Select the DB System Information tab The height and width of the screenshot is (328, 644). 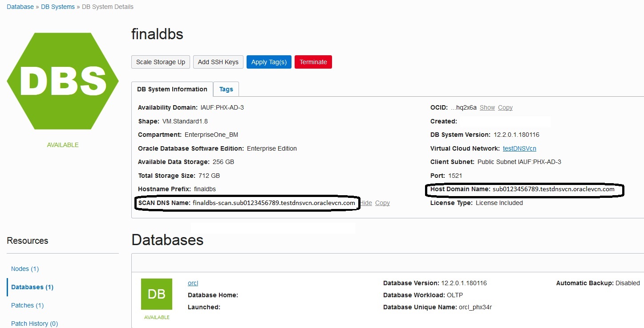click(x=171, y=89)
